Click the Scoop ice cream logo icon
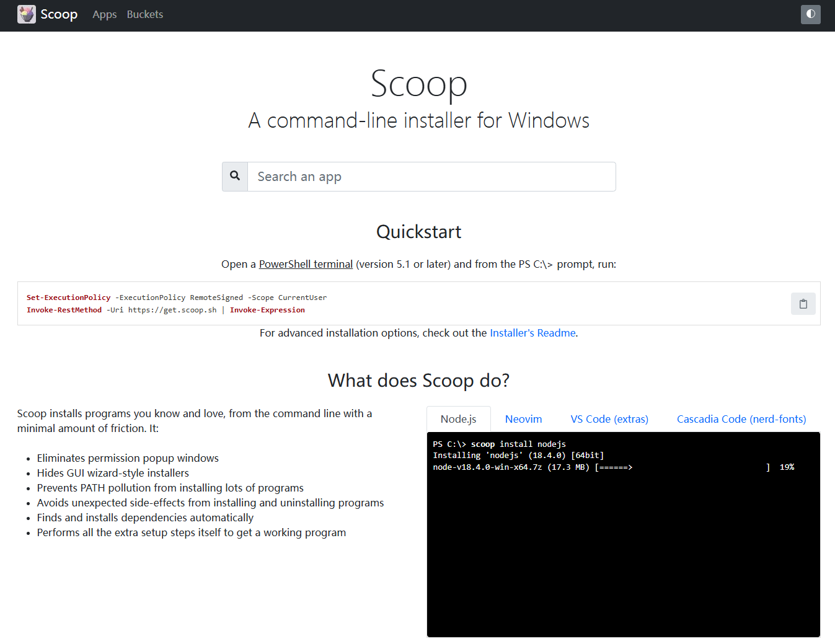This screenshot has width=835, height=644. point(26,14)
